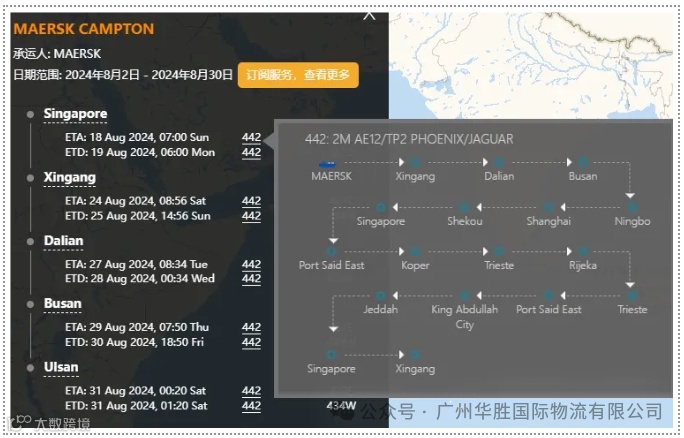Click the Rijeka node in route diagram

[583, 251]
